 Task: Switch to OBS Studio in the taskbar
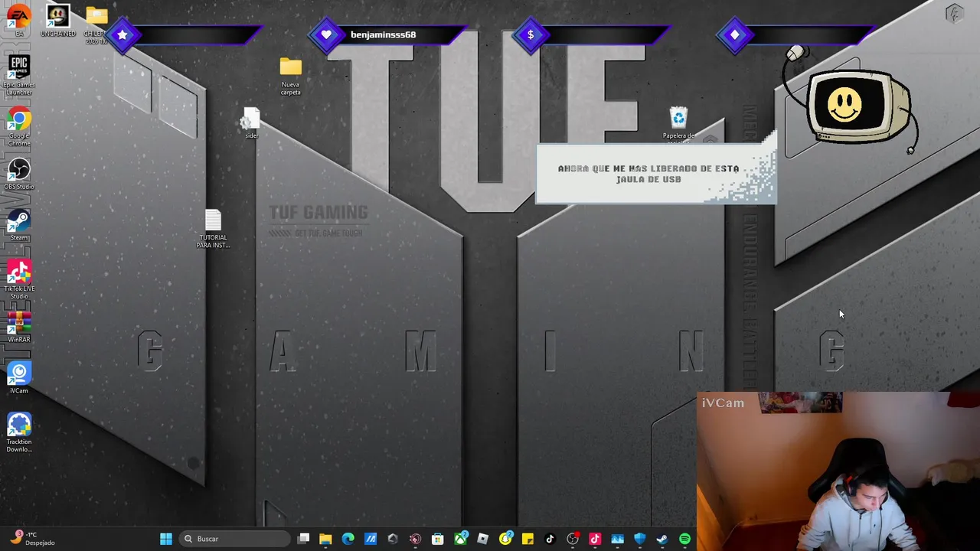573,539
